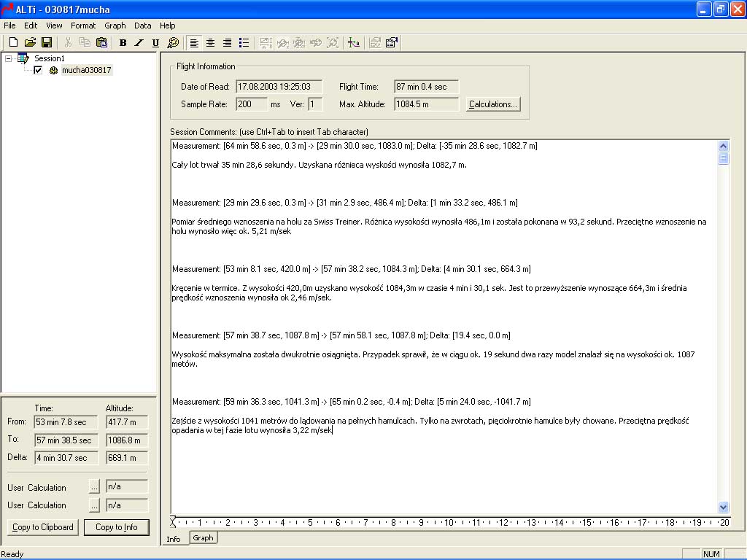
Task: Save the session using the floppy icon
Action: pyautogui.click(x=46, y=43)
